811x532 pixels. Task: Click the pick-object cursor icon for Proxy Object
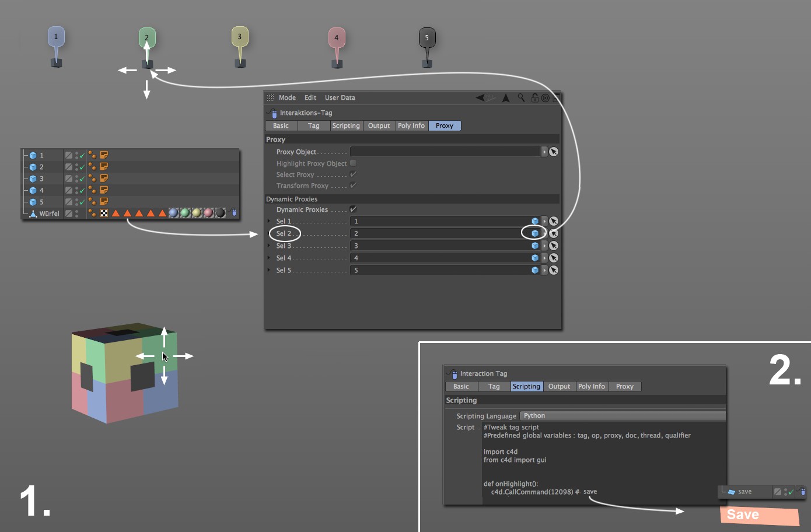554,152
